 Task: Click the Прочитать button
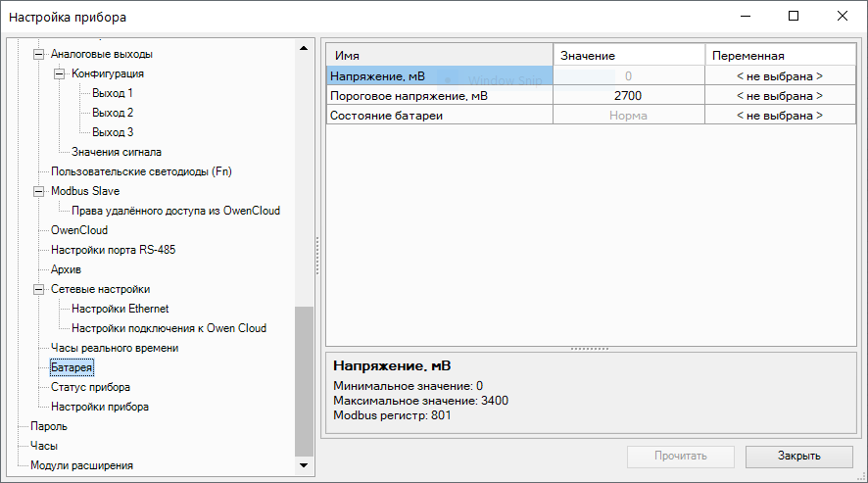[x=681, y=456]
